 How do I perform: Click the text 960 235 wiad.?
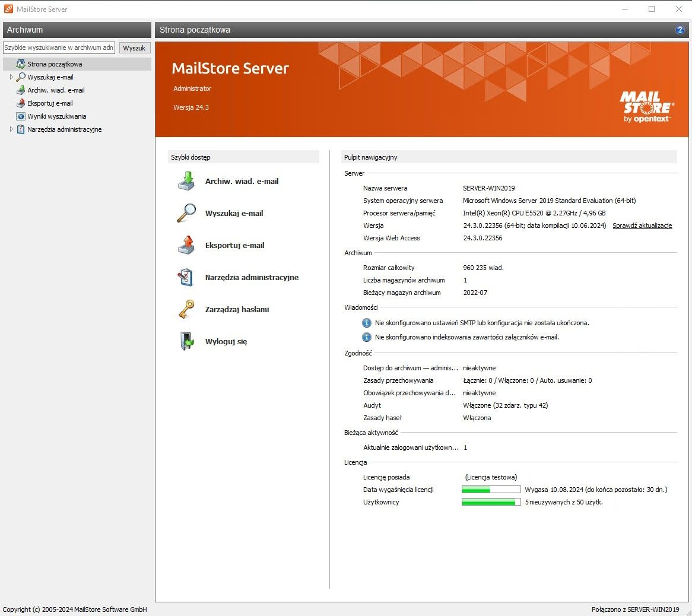point(483,268)
